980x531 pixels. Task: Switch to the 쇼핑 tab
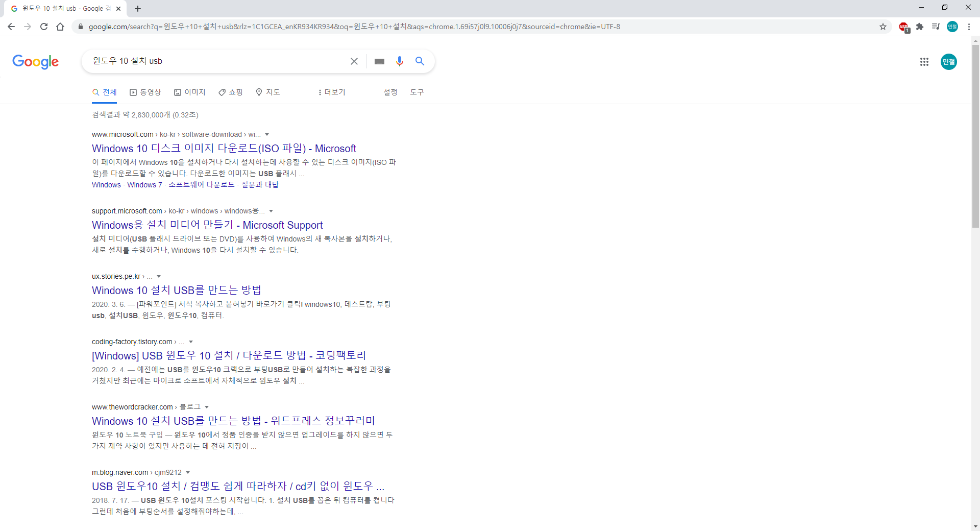[x=231, y=92]
